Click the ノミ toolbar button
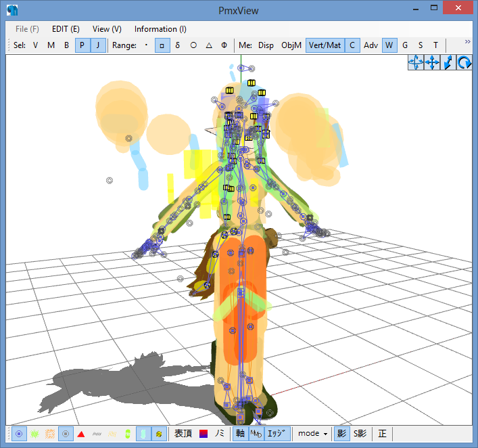Image resolution: width=478 pixels, height=448 pixels. (219, 434)
